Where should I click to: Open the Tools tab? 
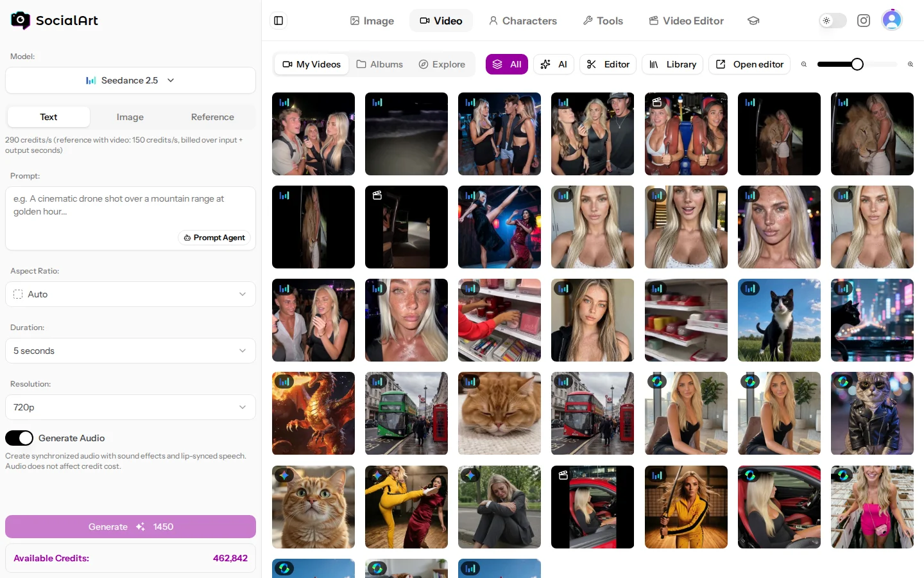pyautogui.click(x=603, y=21)
